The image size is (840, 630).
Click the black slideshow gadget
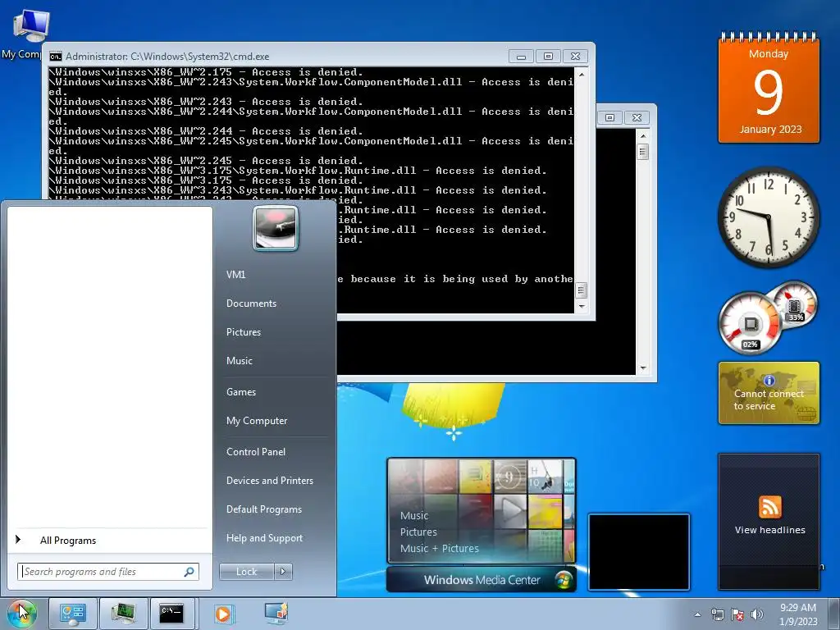[638, 552]
